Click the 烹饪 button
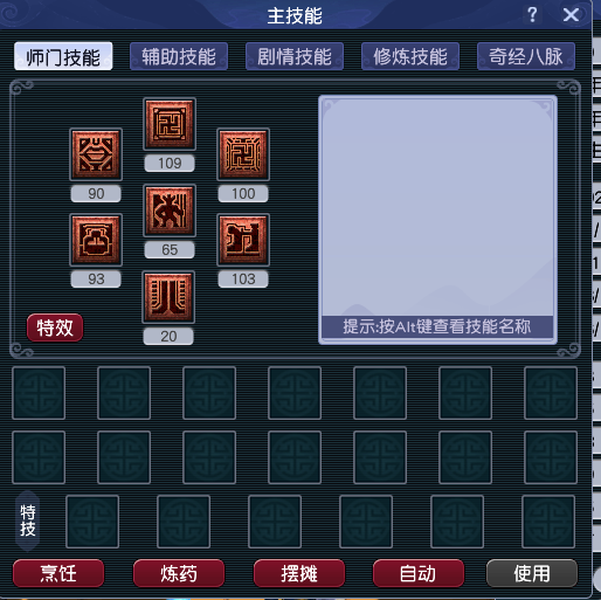 click(x=58, y=574)
